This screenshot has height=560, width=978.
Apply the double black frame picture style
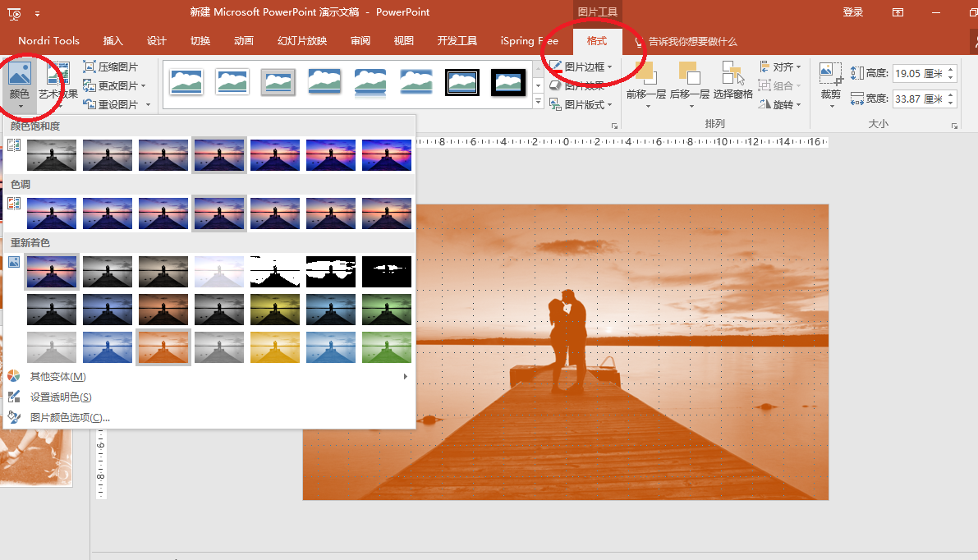click(462, 82)
